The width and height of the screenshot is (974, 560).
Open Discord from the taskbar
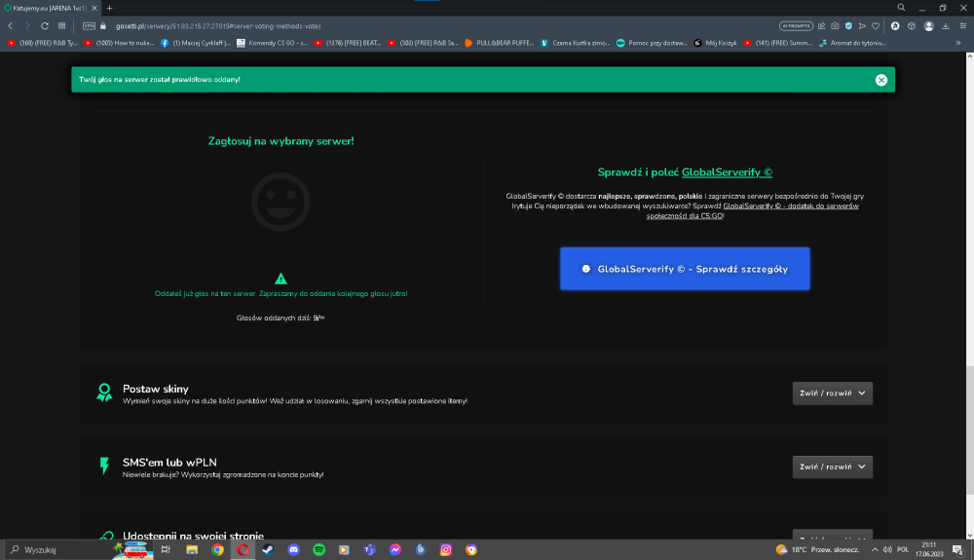point(293,549)
